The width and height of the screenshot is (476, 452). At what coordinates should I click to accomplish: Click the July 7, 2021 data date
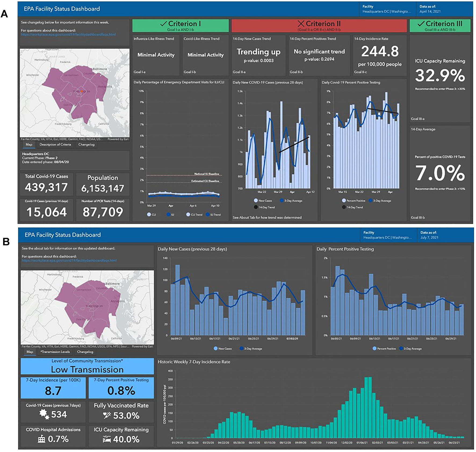(x=429, y=237)
